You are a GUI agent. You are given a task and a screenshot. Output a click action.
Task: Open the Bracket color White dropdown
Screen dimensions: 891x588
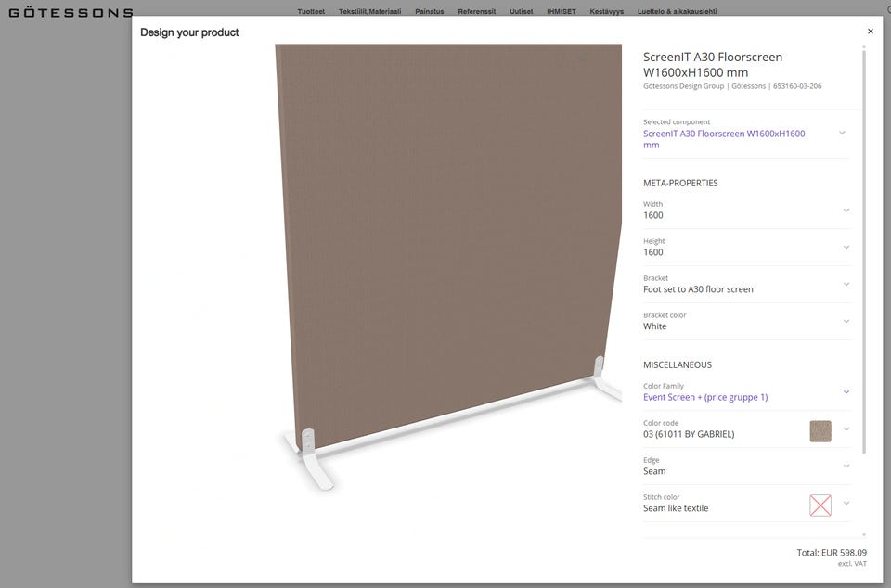click(x=746, y=321)
